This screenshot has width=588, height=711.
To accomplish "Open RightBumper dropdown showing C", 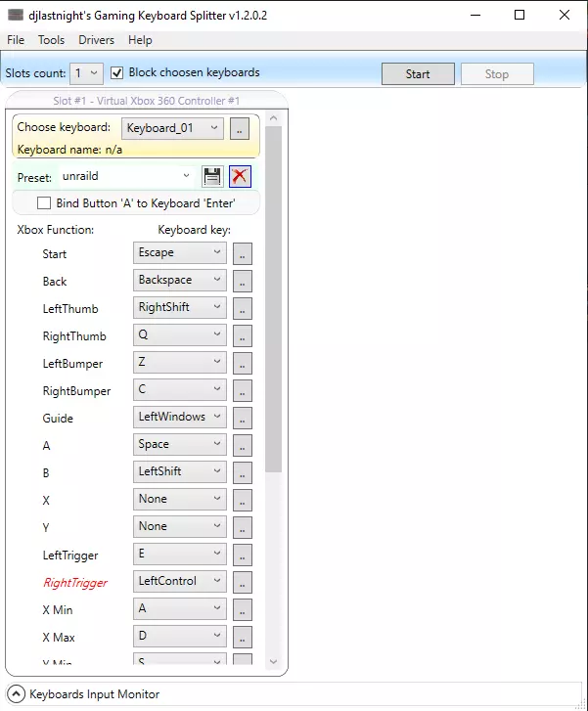I will 180,389.
